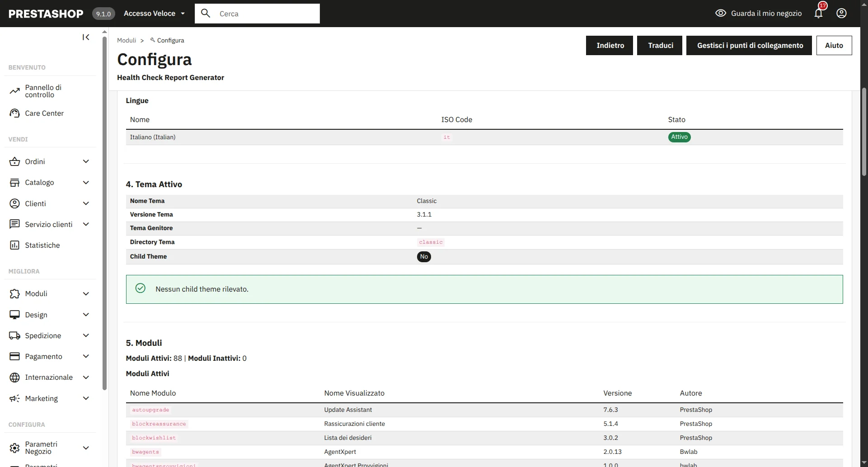Image resolution: width=868 pixels, height=467 pixels.
Task: Open the Design section from sidebar
Action: coord(36,315)
